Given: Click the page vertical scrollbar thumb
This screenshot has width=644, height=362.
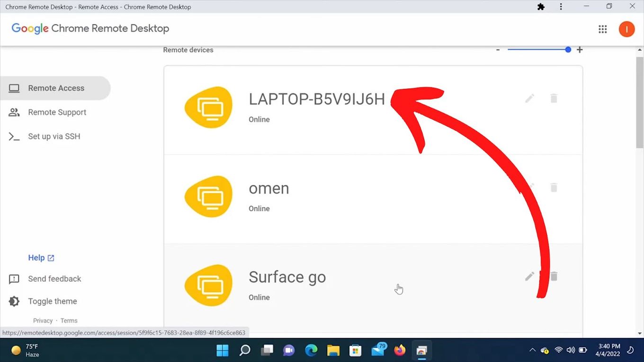Looking at the screenshot, I should click(x=640, y=102).
